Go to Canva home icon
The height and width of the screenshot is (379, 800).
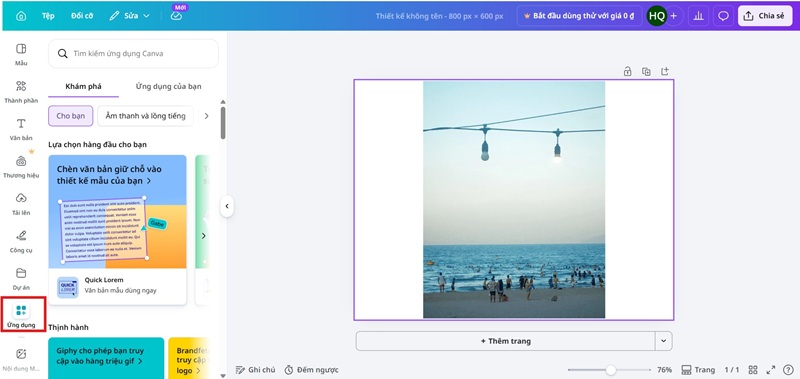[x=21, y=16]
